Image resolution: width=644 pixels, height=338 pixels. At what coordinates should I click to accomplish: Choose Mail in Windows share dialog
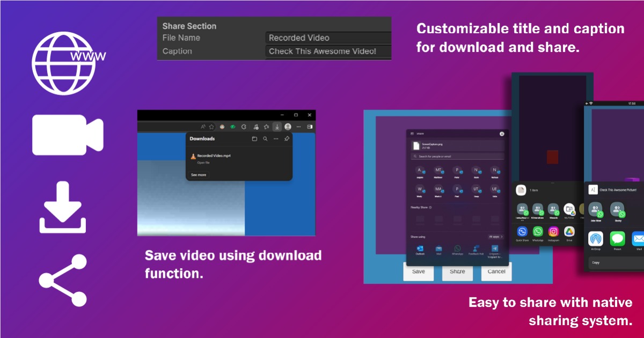(x=438, y=251)
